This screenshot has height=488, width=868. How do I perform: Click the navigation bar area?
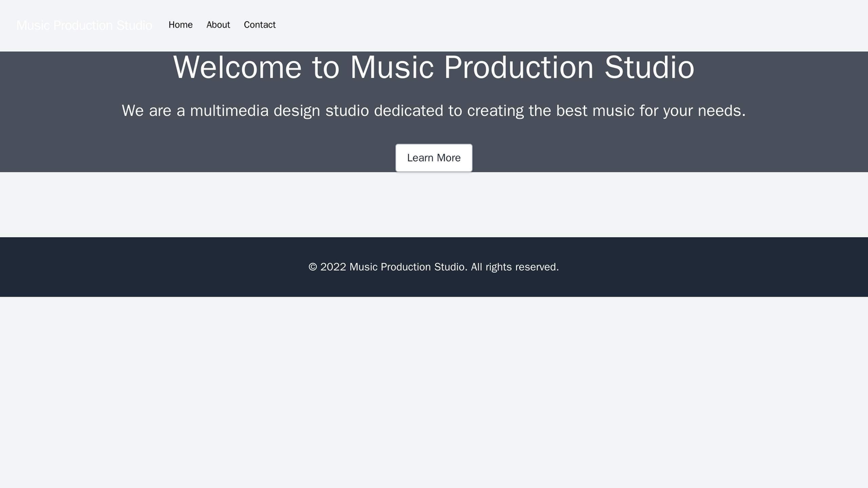[x=434, y=25]
